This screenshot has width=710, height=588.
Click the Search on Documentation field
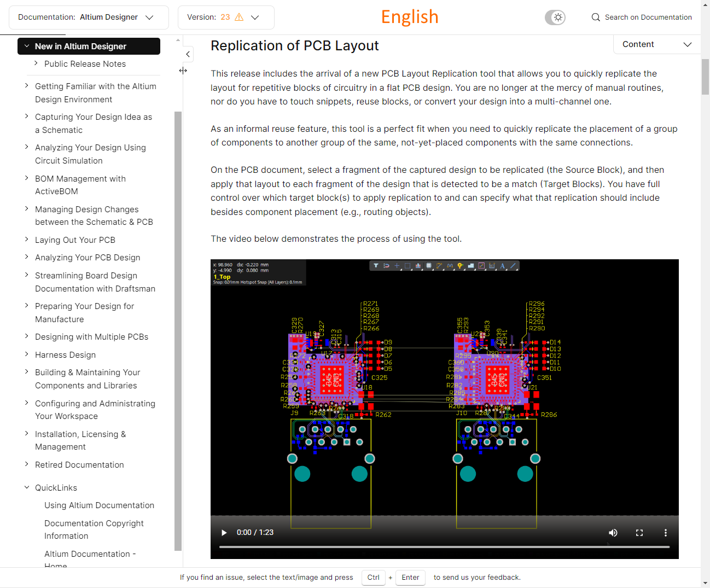tap(641, 18)
